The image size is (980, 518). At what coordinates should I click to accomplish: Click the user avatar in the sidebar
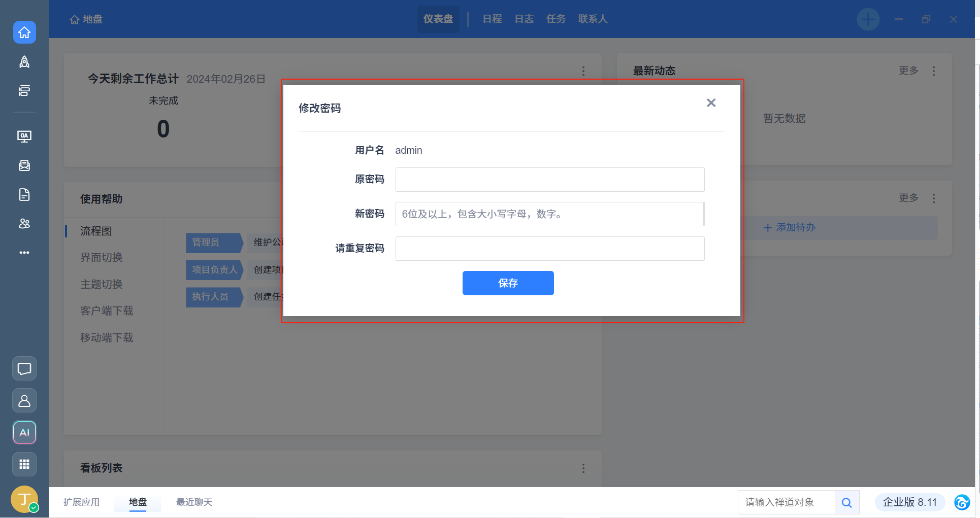(x=24, y=499)
